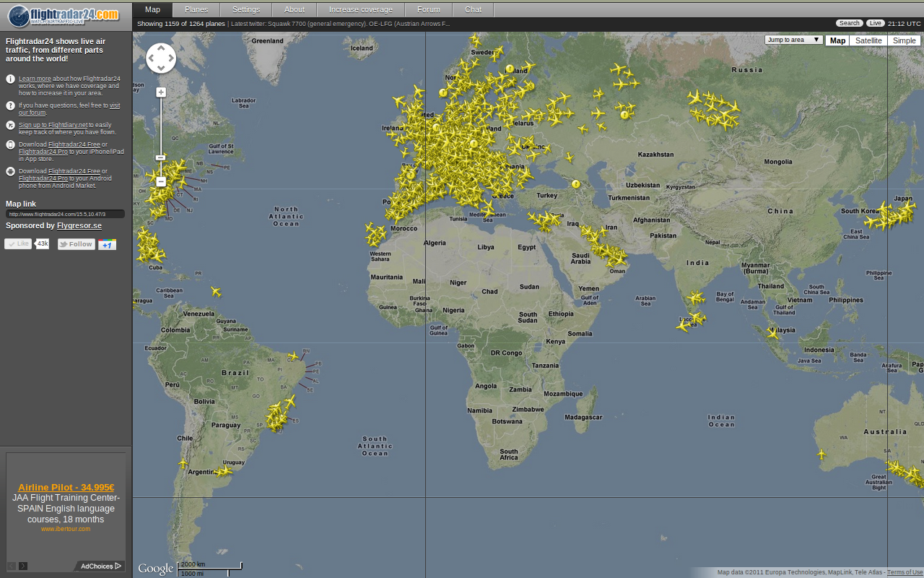924x578 pixels.
Task: Click the Android robot icon in sidebar
Action: coord(10,171)
